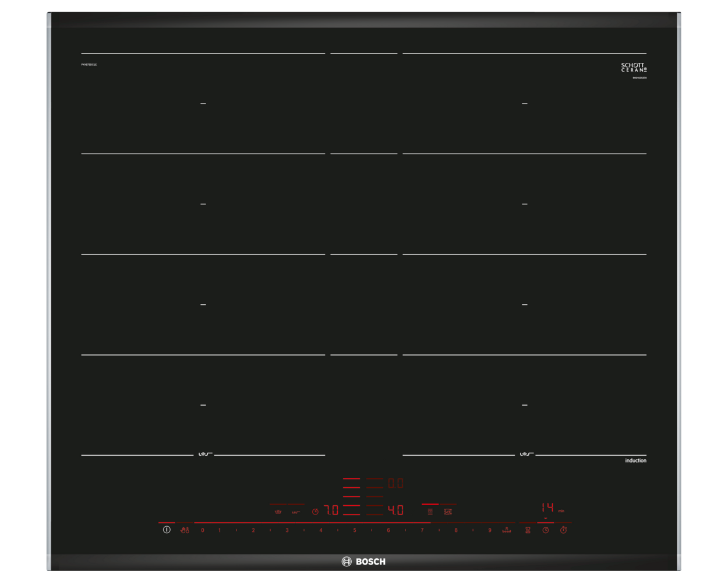728x582 pixels.
Task: Tap the childproof lock hand symbol
Action: (185, 530)
